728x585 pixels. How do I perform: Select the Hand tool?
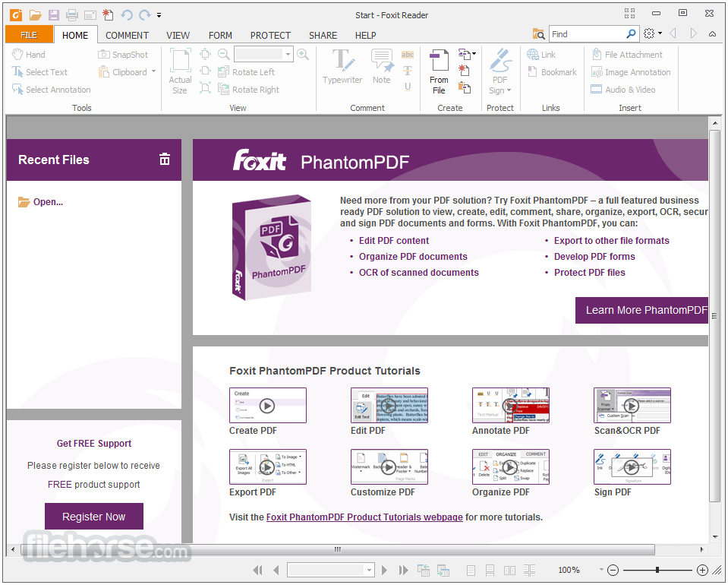[28, 54]
